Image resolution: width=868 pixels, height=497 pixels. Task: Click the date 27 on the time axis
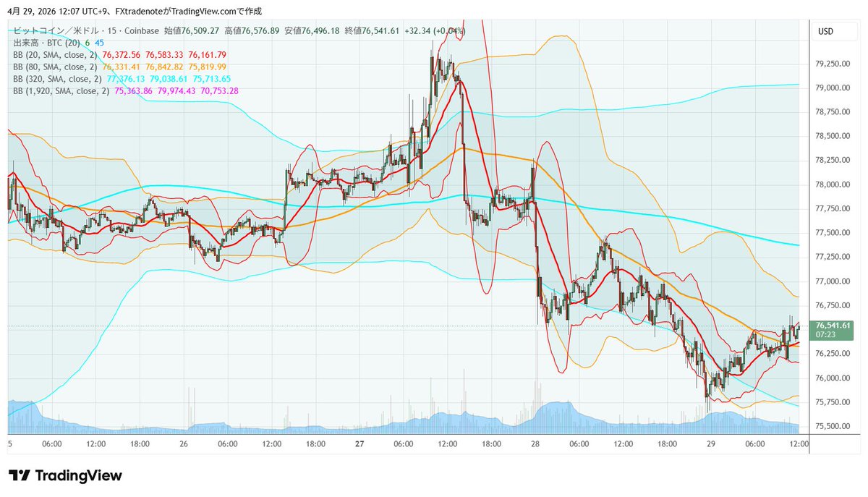pyautogui.click(x=359, y=445)
